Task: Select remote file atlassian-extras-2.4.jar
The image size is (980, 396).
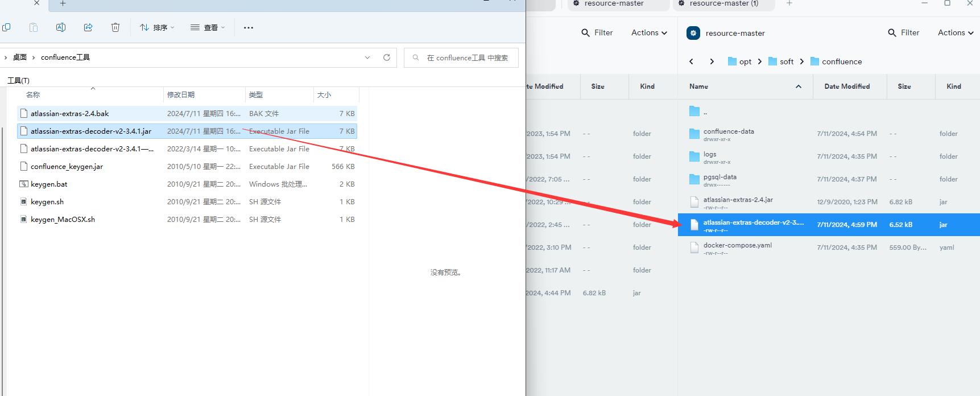Action: [829, 202]
